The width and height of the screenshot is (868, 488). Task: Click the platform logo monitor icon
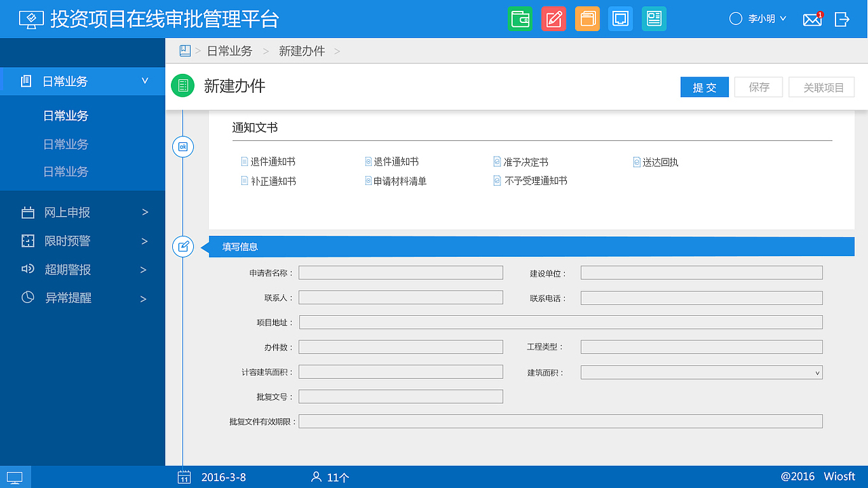click(x=32, y=19)
